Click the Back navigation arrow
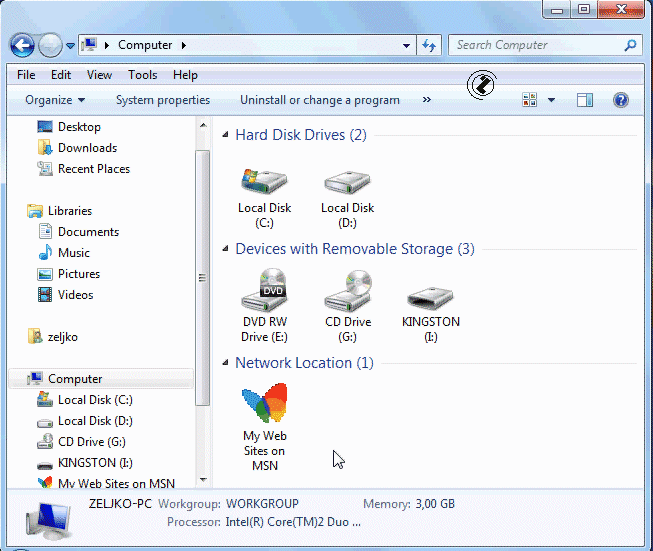 pyautogui.click(x=23, y=45)
